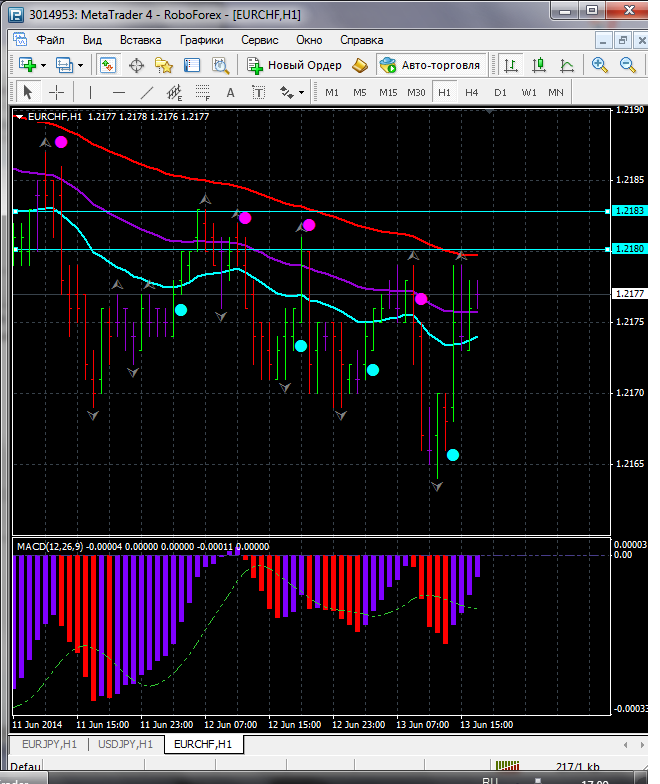Zoom out on the chart
660x784 pixels.
(x=629, y=65)
